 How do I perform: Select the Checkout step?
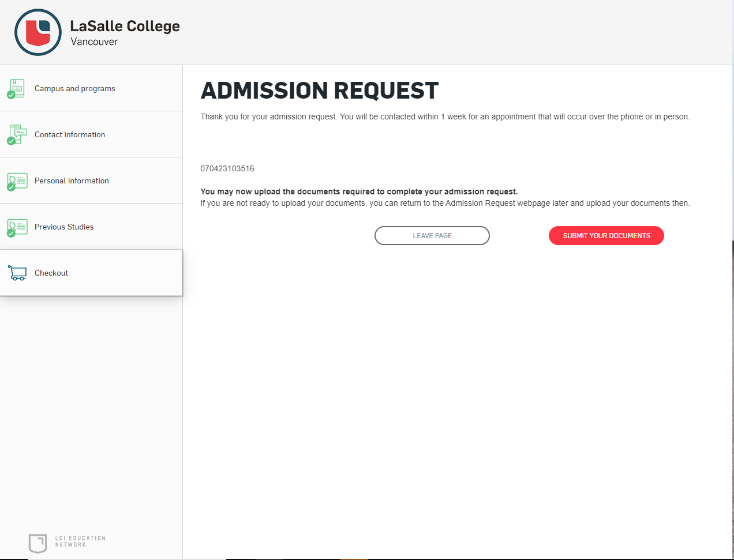pos(91,273)
